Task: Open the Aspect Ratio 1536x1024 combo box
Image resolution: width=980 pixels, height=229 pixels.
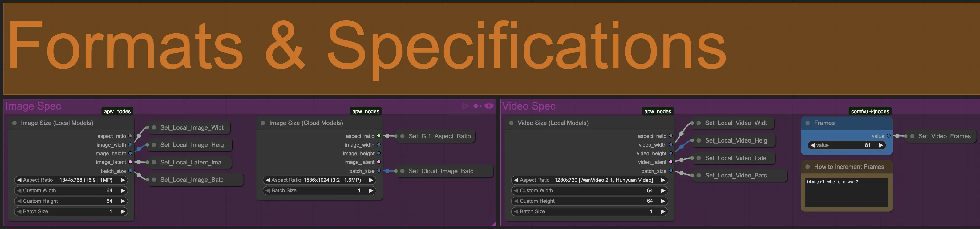Action: 319,180
